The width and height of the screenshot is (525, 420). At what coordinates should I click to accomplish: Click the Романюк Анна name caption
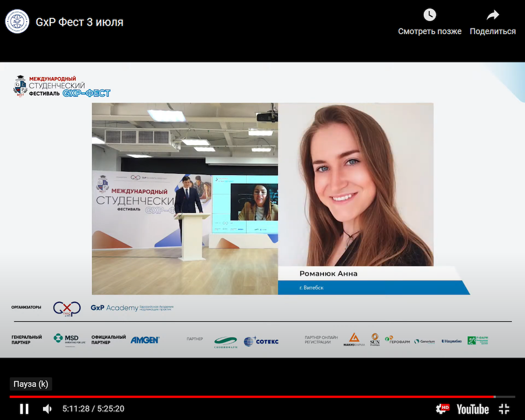tap(328, 274)
